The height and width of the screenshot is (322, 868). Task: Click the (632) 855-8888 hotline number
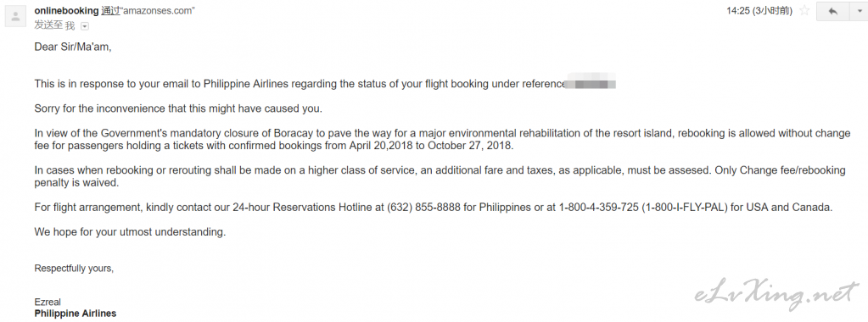point(418,208)
